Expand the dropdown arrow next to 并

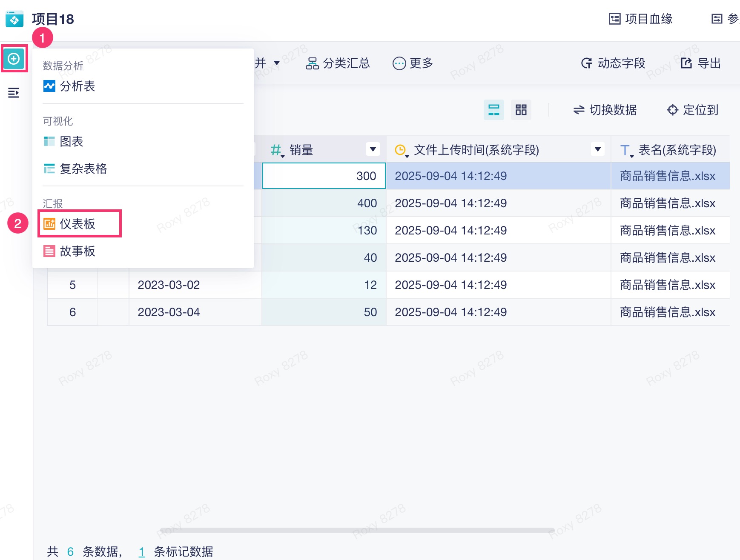pyautogui.click(x=277, y=63)
